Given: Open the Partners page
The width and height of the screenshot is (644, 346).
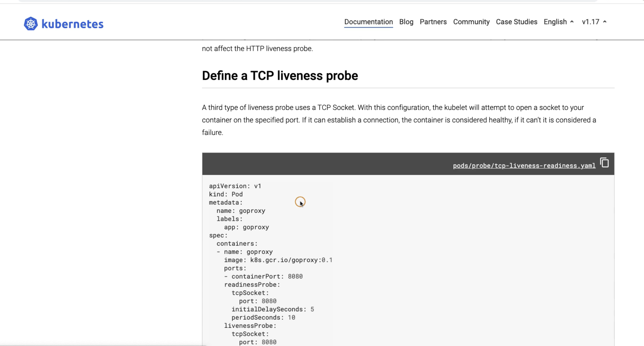Looking at the screenshot, I should click(x=433, y=22).
